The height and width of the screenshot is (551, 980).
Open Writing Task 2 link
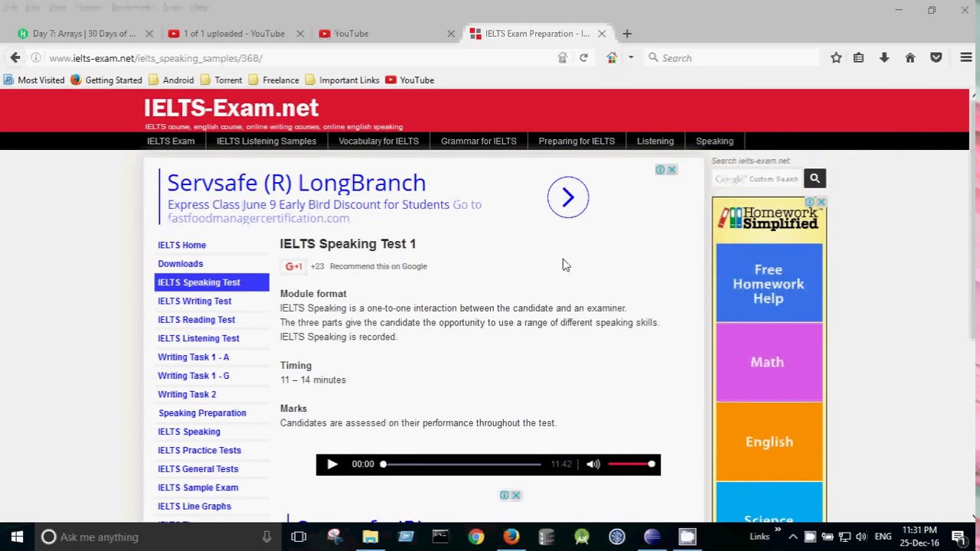pyautogui.click(x=187, y=394)
